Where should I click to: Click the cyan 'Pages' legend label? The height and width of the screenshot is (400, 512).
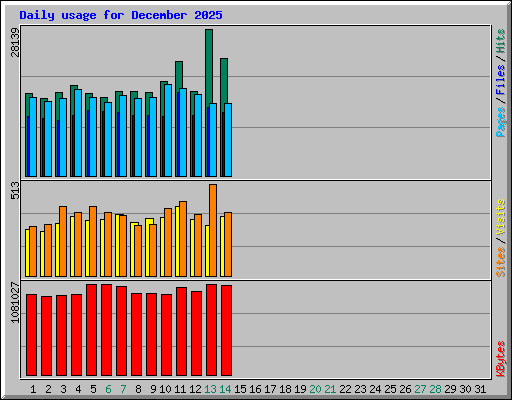[500, 122]
